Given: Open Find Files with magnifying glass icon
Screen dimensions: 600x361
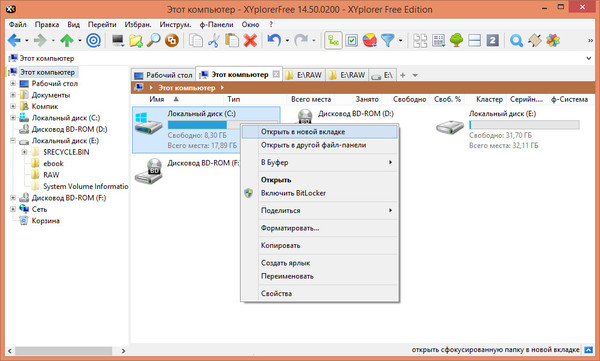Looking at the screenshot, I should (x=153, y=40).
